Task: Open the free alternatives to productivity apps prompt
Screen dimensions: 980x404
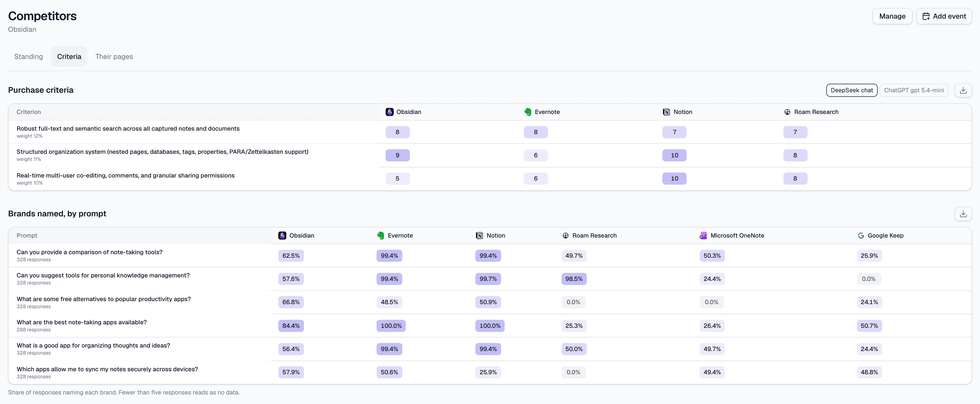Action: (x=103, y=299)
